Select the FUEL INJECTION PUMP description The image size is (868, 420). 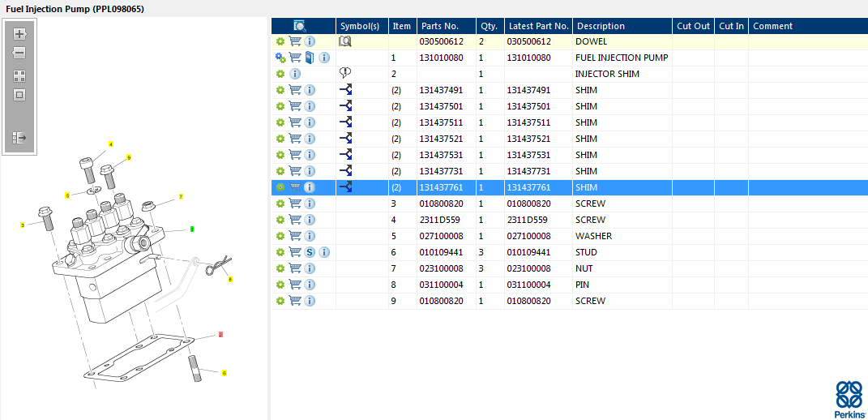622,58
